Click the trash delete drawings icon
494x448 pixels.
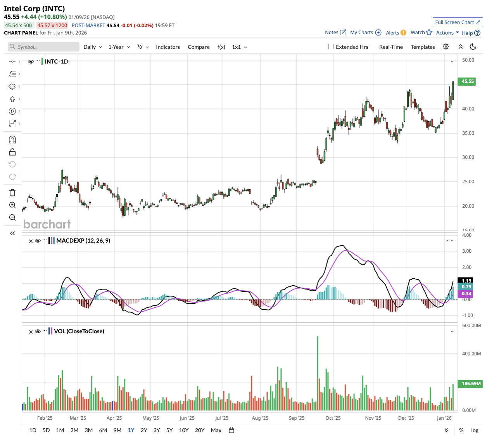click(12, 193)
